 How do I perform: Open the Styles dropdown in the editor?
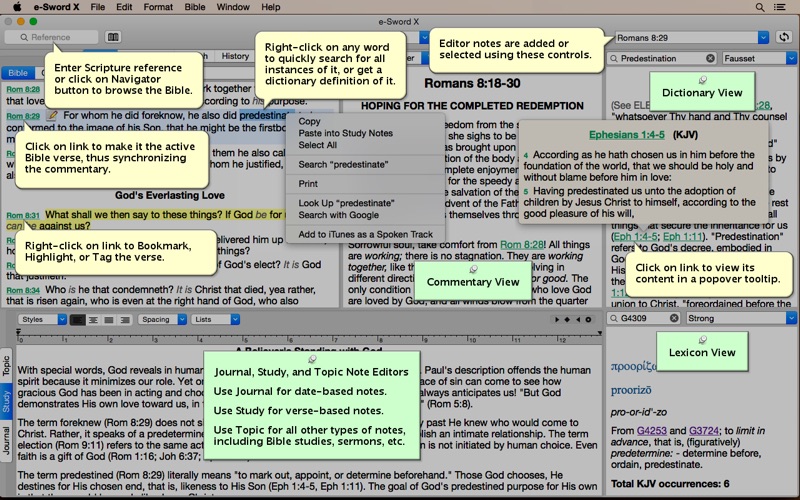coord(43,320)
